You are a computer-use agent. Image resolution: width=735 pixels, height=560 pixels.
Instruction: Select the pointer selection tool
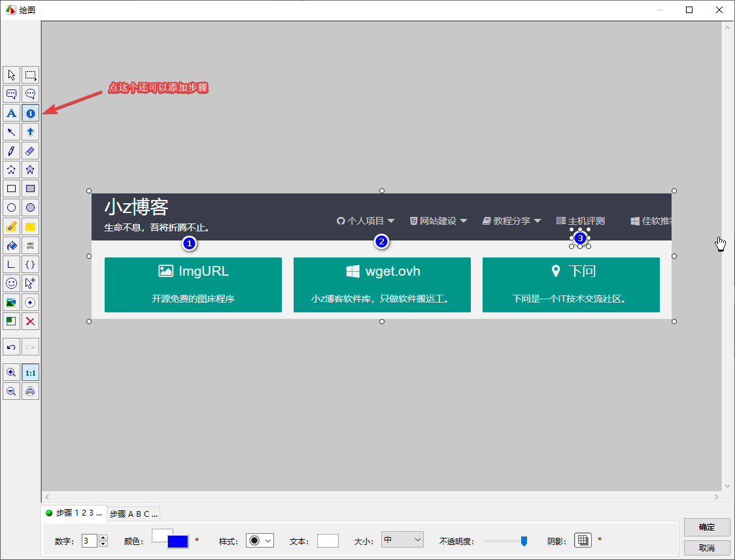click(x=11, y=75)
